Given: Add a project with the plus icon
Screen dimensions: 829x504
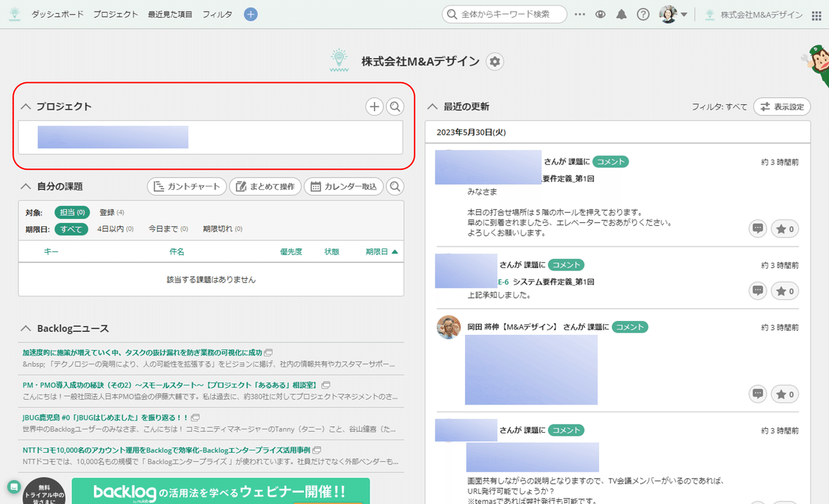Looking at the screenshot, I should (374, 106).
